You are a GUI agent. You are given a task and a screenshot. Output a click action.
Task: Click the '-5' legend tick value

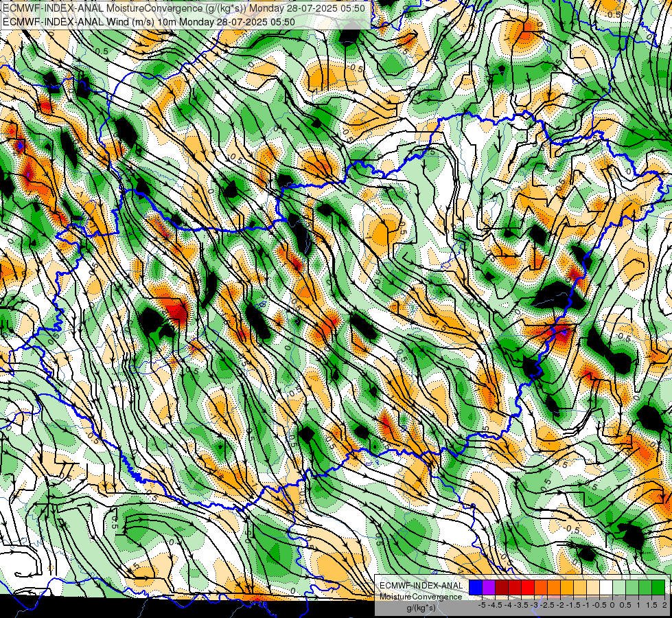pyautogui.click(x=482, y=605)
